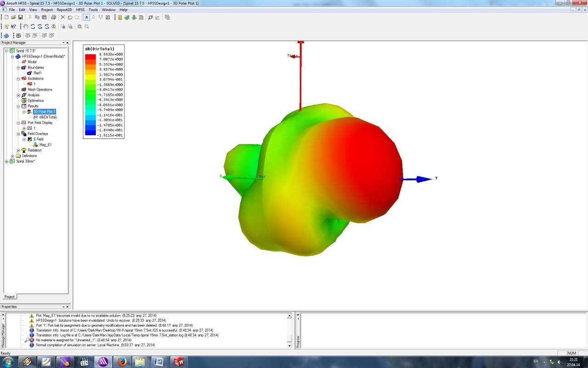Click the dark blue bottom legend swatch
588x368 pixels.
coord(90,132)
